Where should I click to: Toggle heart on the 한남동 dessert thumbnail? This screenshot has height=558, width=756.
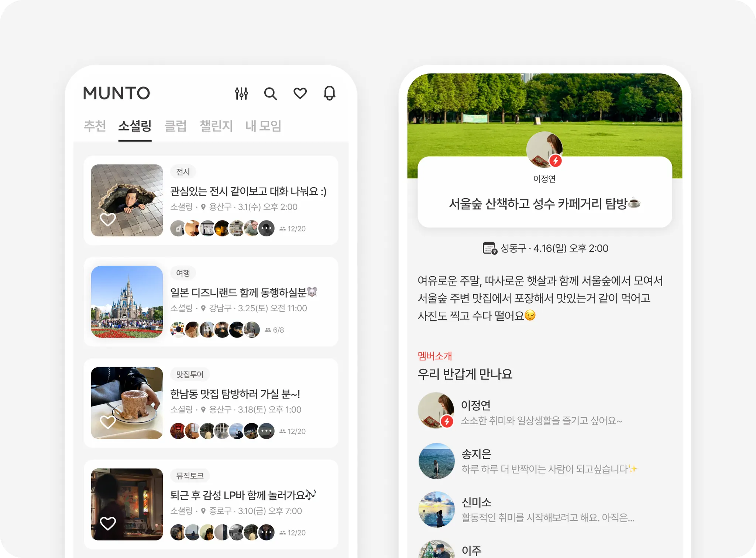108,422
